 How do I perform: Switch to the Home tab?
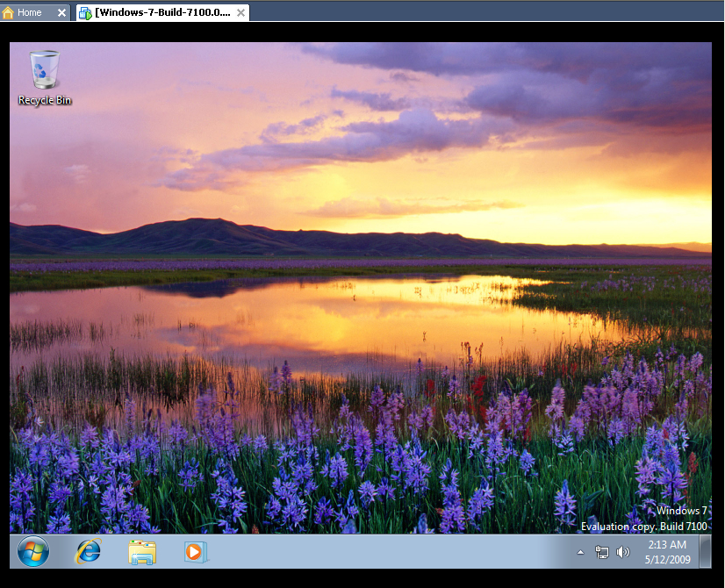(29, 12)
